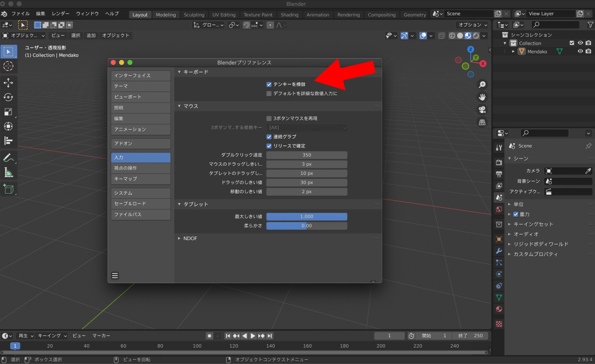Open the オブジェクトモード dropdown
Screen dimensions: 595x364
(x=23, y=36)
